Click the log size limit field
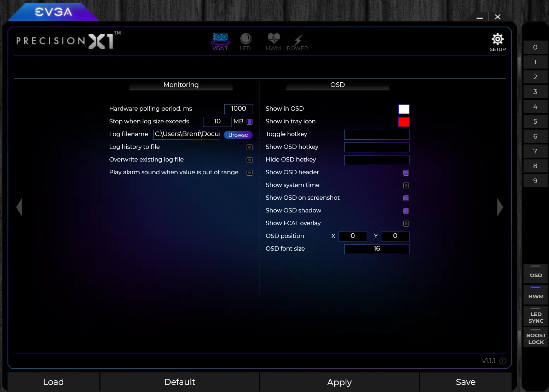This screenshot has width=549, height=392. (x=217, y=122)
